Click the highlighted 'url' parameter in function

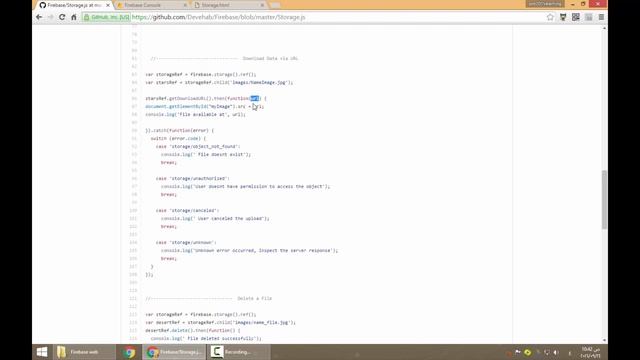[254, 98]
